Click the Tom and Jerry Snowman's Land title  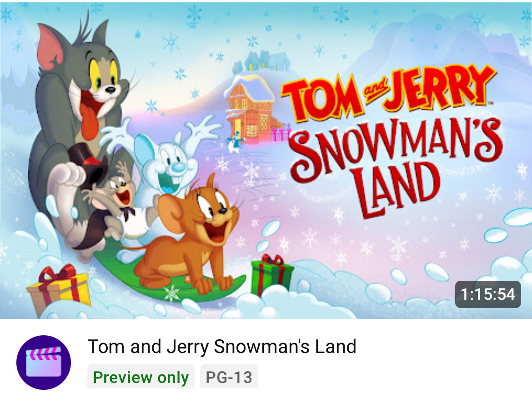click(222, 347)
